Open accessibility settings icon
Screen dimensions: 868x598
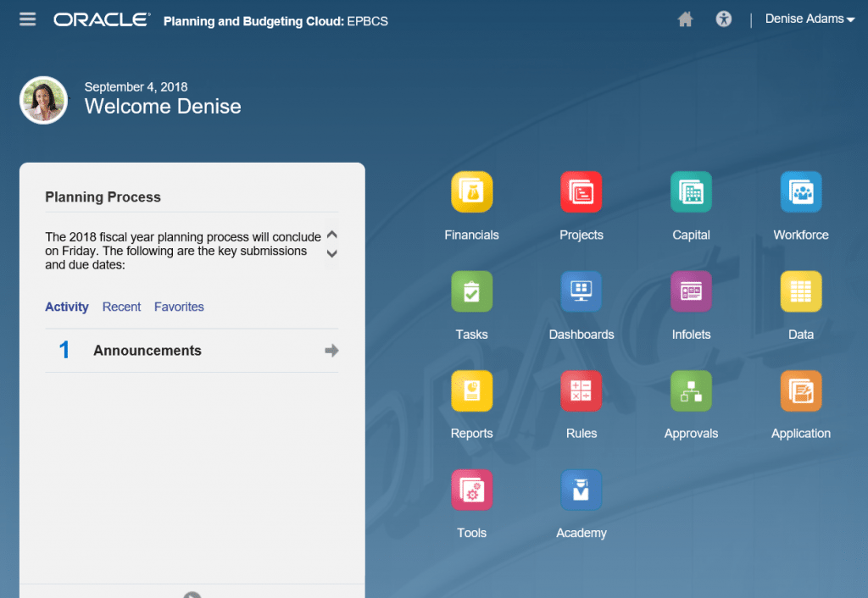coord(724,19)
